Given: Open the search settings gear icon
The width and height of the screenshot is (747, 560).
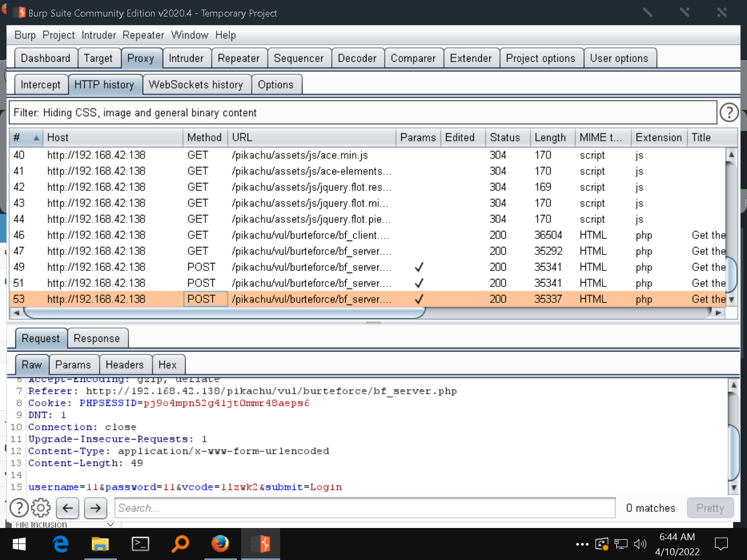Looking at the screenshot, I should pos(41,508).
